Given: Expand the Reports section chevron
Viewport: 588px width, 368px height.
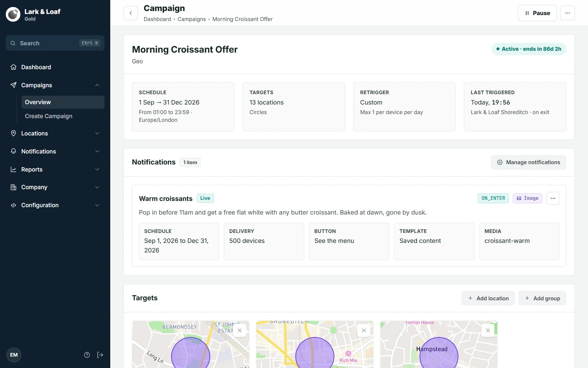Looking at the screenshot, I should click(x=97, y=169).
